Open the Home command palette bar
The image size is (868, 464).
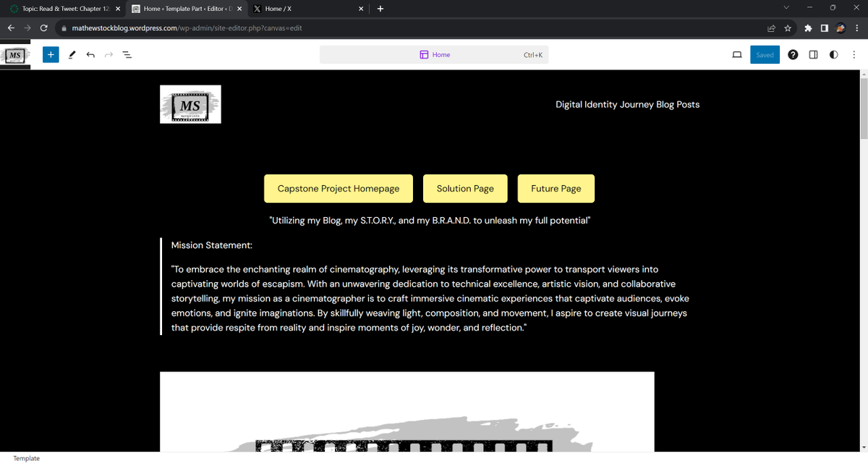tap(434, 54)
